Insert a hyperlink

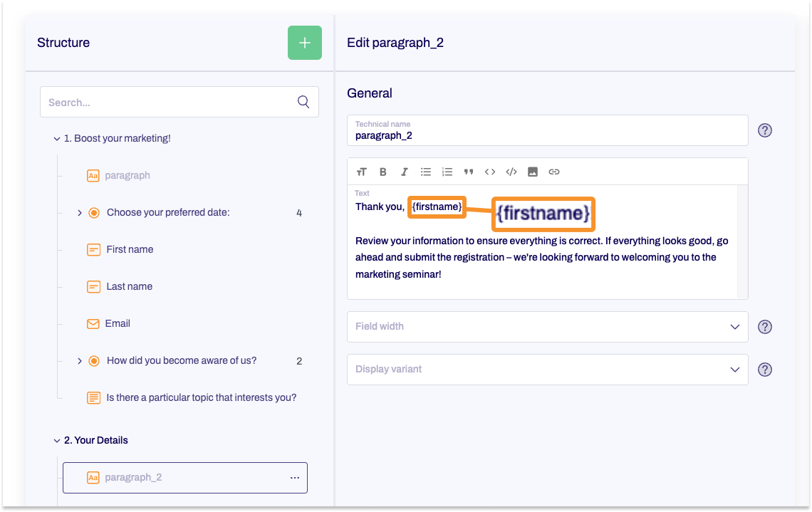tap(554, 172)
